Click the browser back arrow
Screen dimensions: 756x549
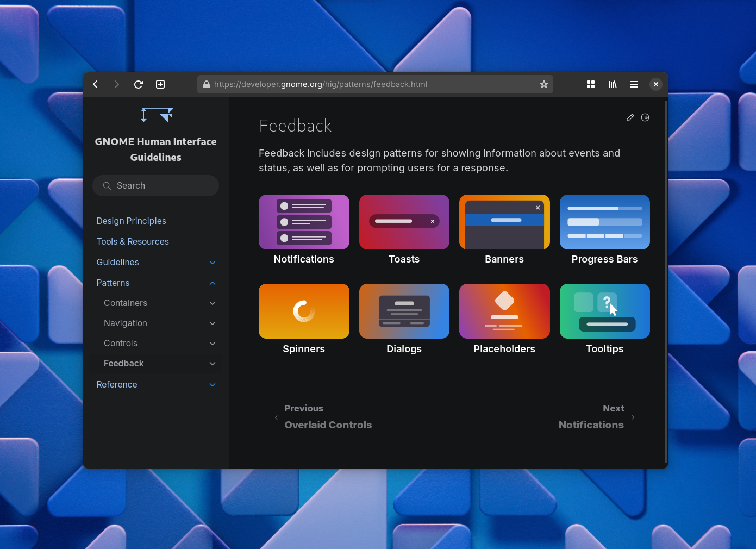click(96, 84)
